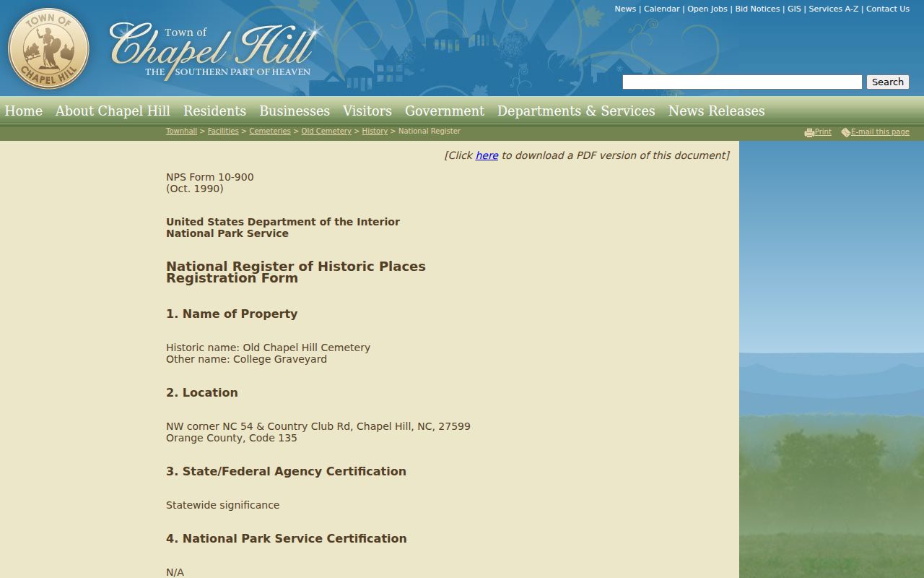Open the Businesses menu
This screenshot has width=924, height=578.
coord(295,111)
